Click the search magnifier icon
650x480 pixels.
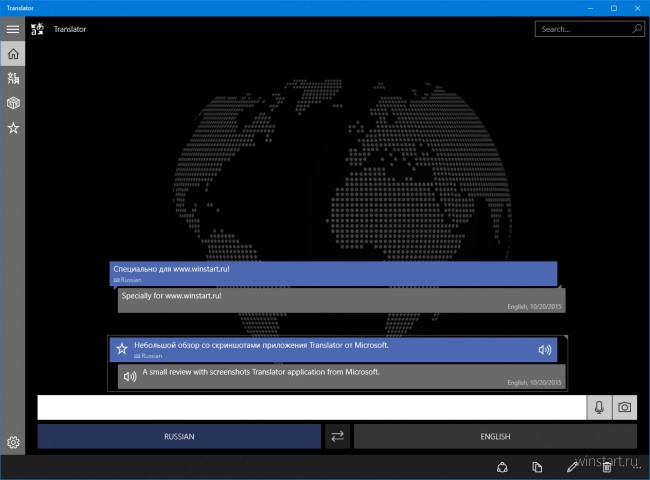pos(637,29)
